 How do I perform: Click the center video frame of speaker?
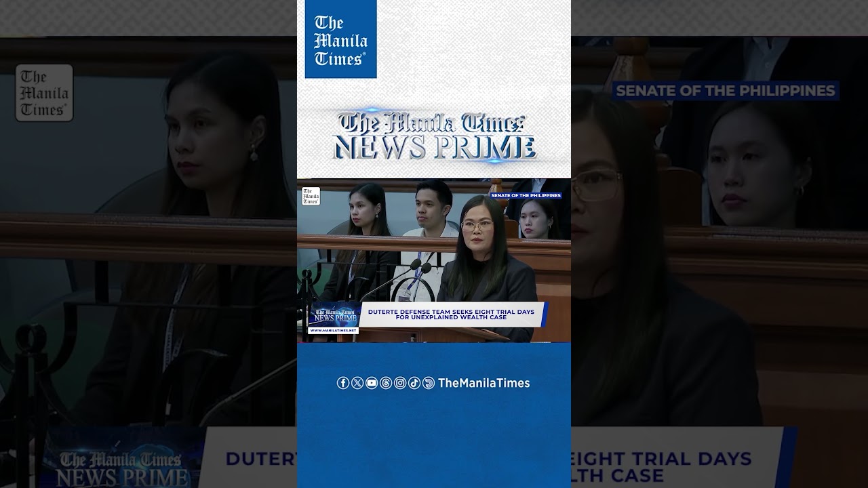[434, 261]
